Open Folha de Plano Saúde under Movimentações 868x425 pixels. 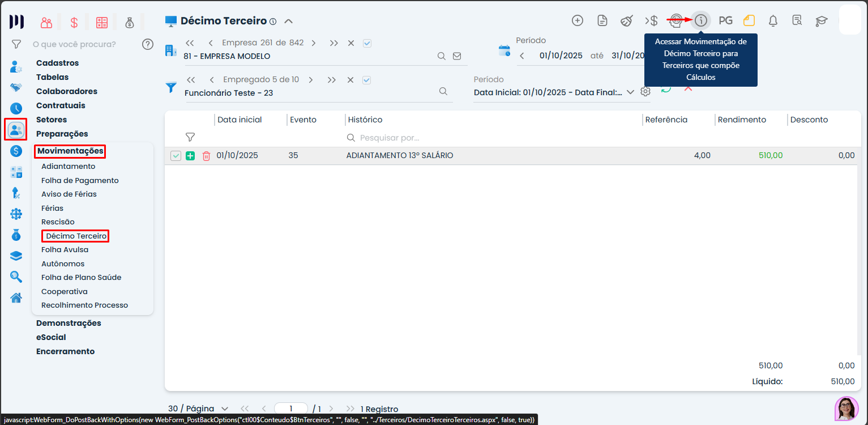tap(82, 277)
